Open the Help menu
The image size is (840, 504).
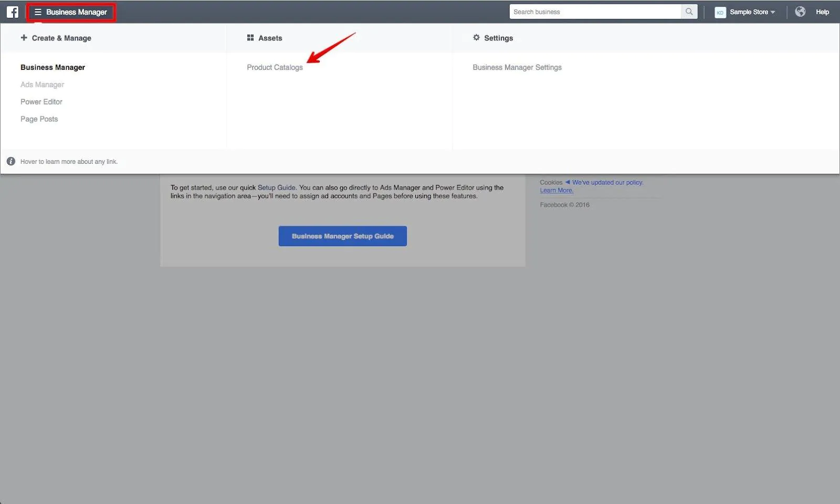click(822, 12)
